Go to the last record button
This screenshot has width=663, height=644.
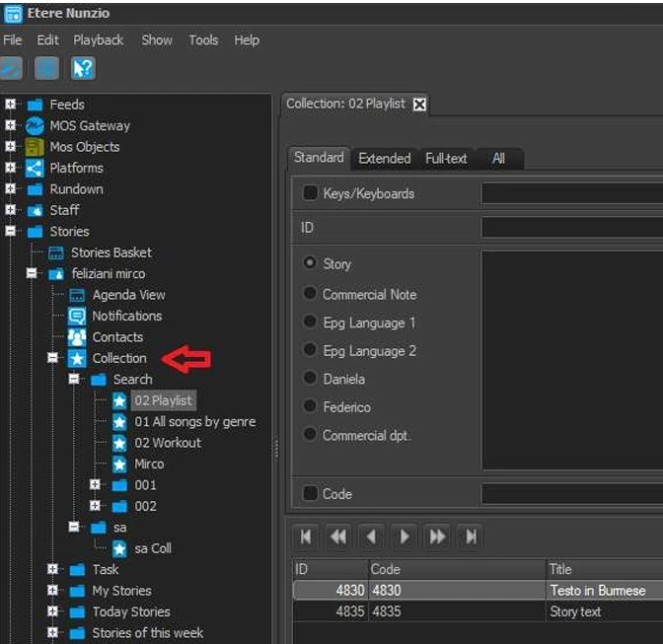[472, 537]
